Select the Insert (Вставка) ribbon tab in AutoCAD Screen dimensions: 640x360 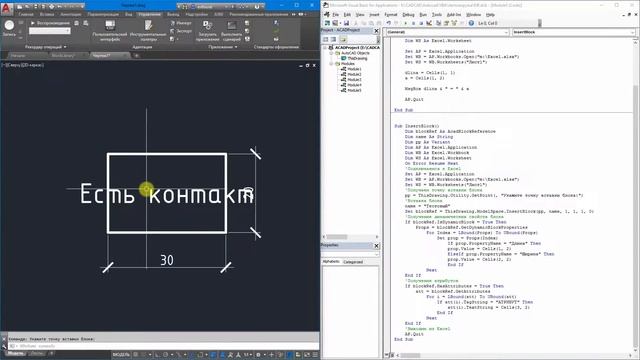click(x=47, y=14)
